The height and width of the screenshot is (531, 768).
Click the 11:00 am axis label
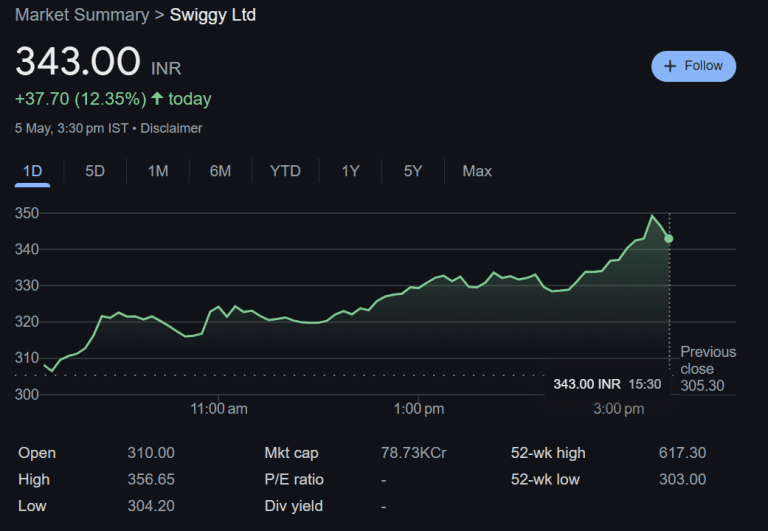click(219, 409)
